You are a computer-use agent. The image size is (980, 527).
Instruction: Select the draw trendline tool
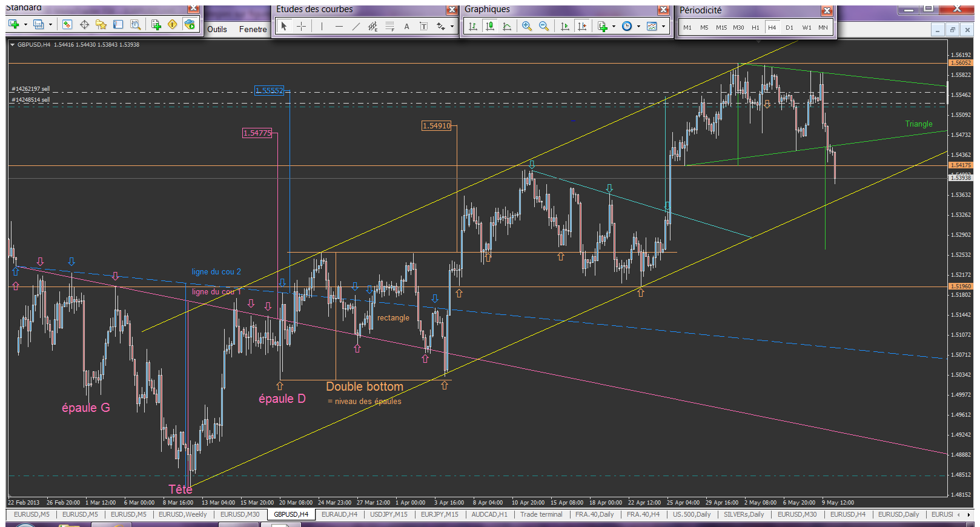click(356, 26)
